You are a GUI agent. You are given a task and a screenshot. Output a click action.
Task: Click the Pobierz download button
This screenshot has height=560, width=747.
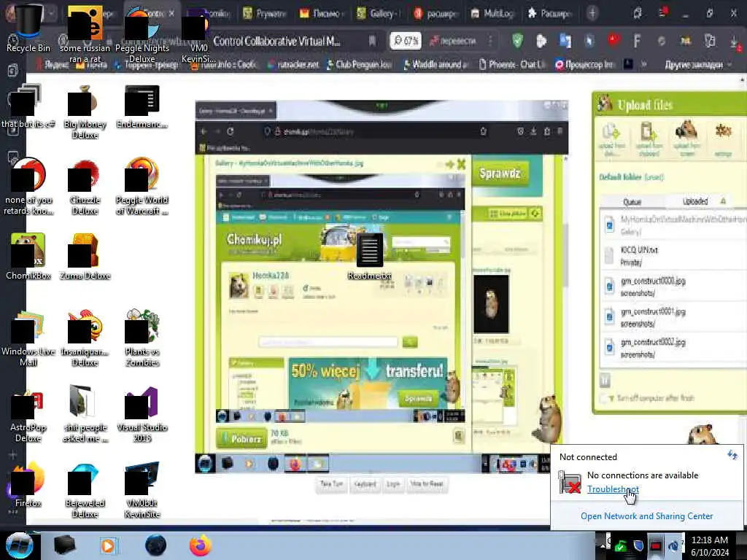[x=241, y=438]
